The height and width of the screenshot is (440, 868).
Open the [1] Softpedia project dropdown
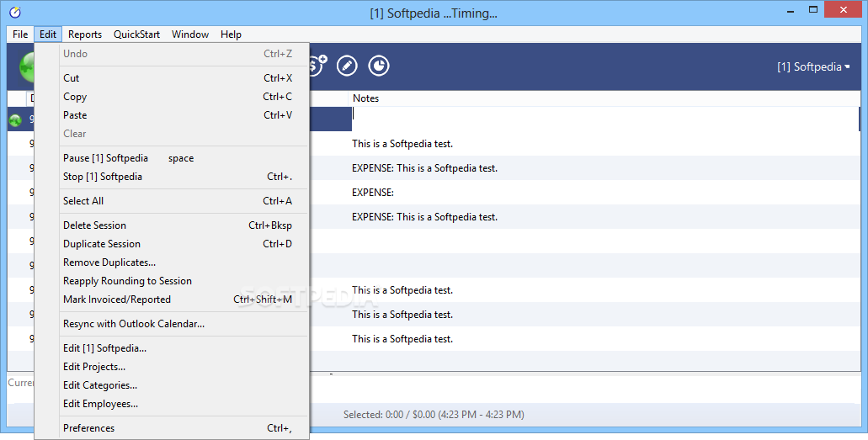(x=813, y=67)
